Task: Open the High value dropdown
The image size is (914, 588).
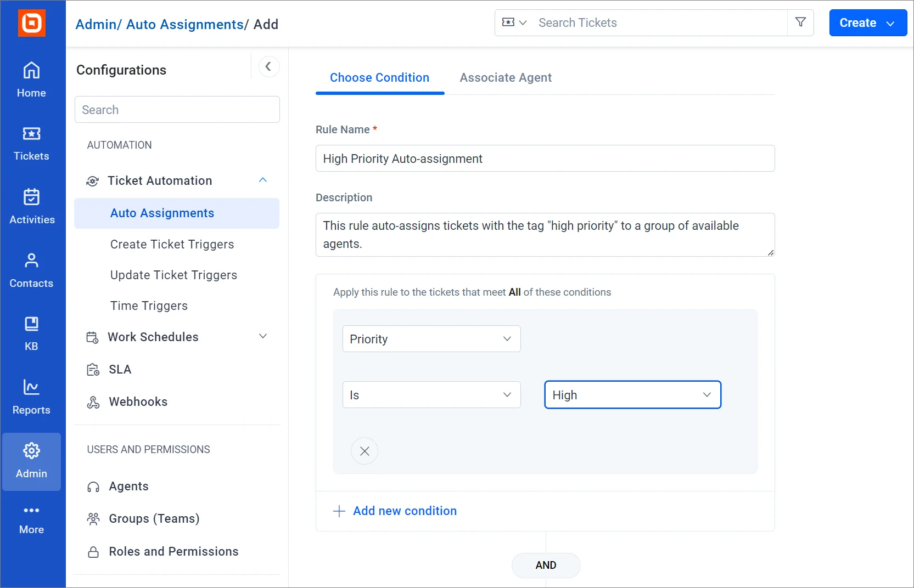Action: click(632, 395)
